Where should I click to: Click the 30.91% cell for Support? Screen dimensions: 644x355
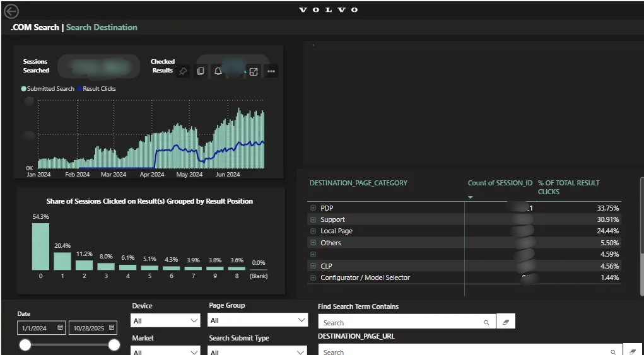(608, 219)
